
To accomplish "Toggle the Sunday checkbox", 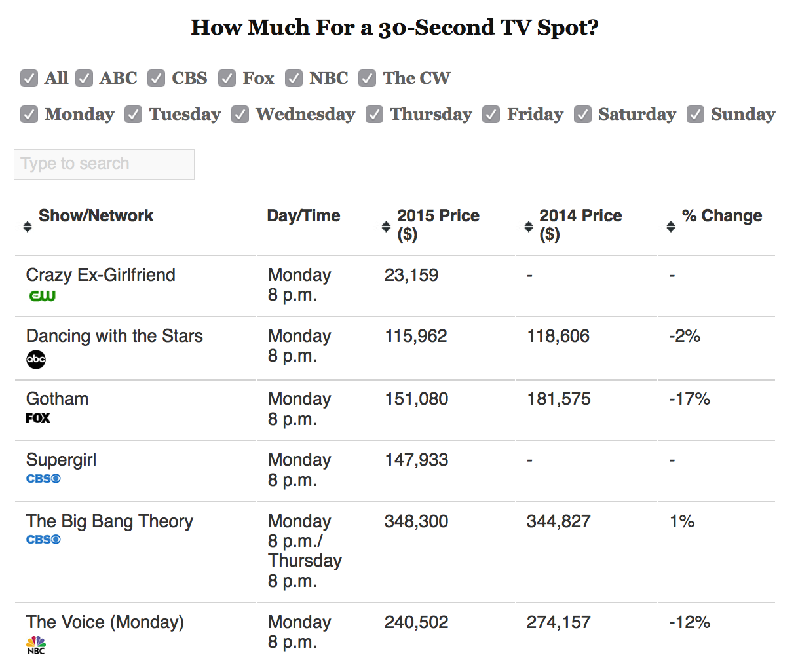I will 695,115.
